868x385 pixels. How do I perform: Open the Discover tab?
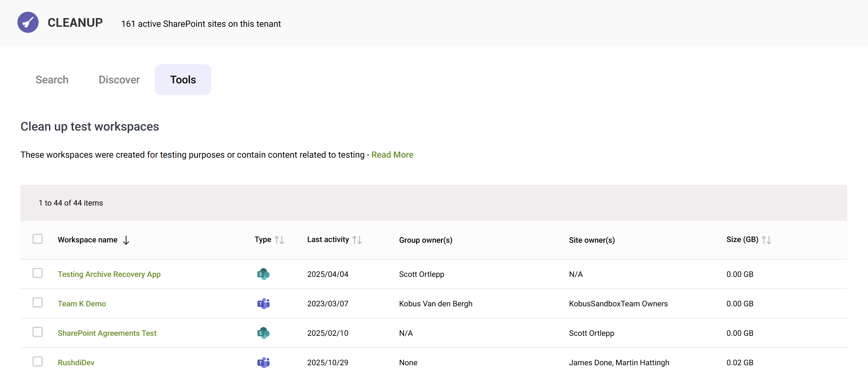pyautogui.click(x=119, y=80)
